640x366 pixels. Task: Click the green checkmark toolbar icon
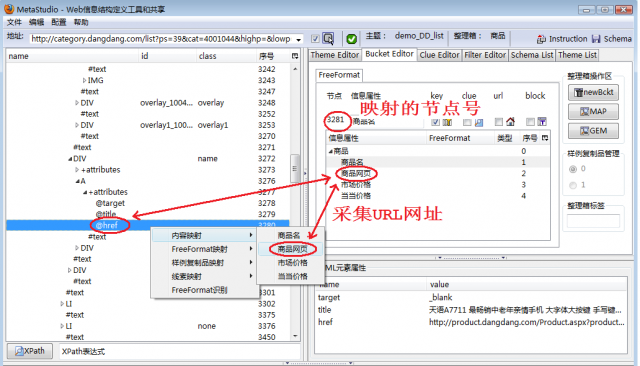coord(351,39)
